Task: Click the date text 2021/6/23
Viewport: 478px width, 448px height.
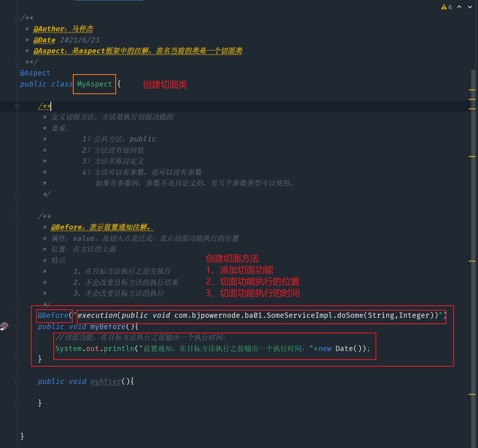Action: click(x=80, y=40)
